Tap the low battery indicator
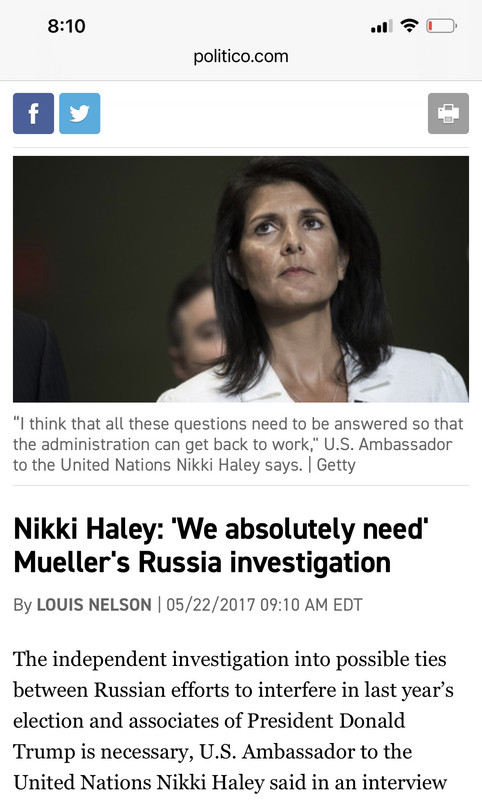 click(442, 26)
